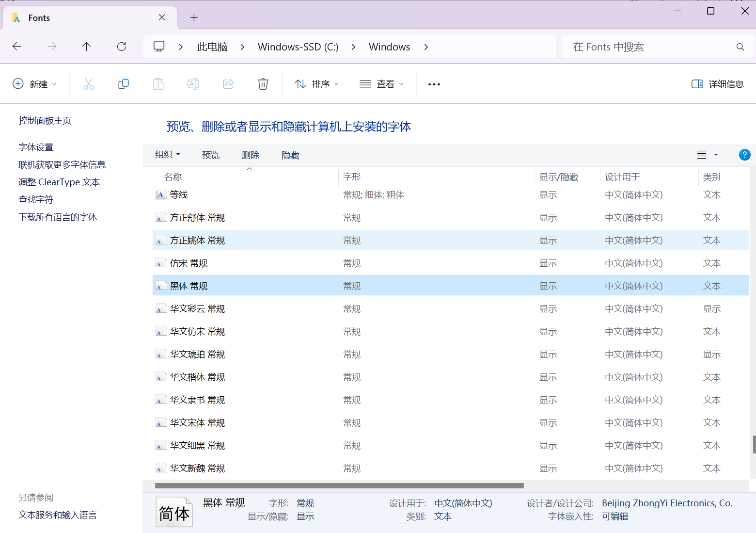This screenshot has height=533, width=756.
Task: Open view options dropdown arrow beside list icon
Action: pyautogui.click(x=716, y=155)
